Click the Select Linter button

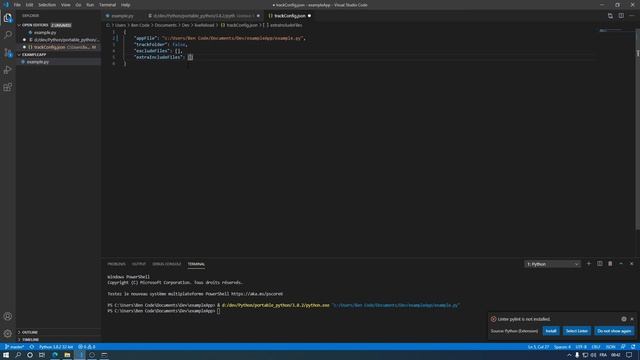click(577, 331)
